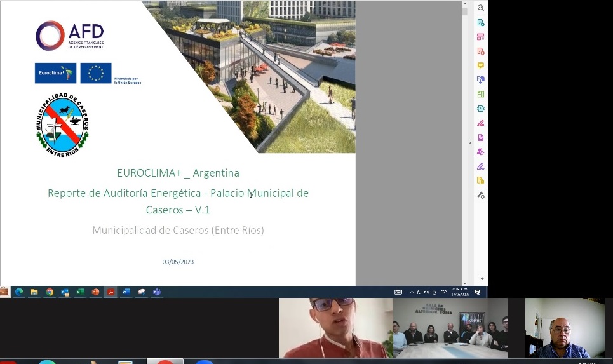Show hidden system tray icons
613x364 pixels.
click(x=412, y=292)
